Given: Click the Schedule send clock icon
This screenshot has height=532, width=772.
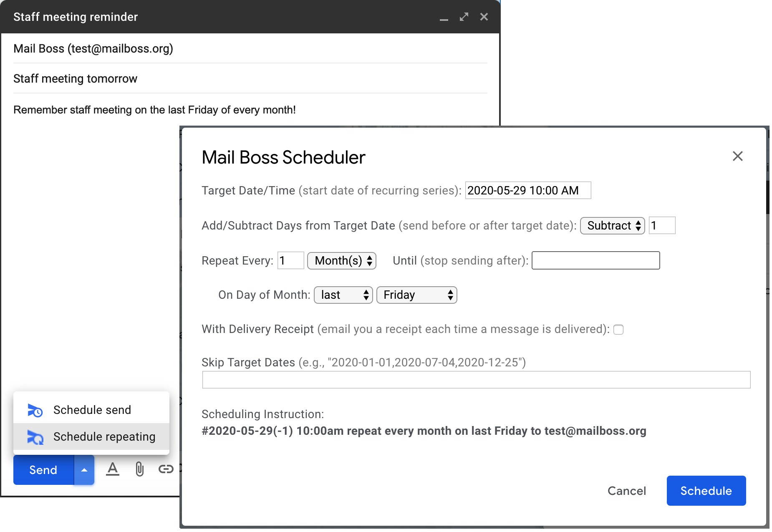Looking at the screenshot, I should coord(35,410).
